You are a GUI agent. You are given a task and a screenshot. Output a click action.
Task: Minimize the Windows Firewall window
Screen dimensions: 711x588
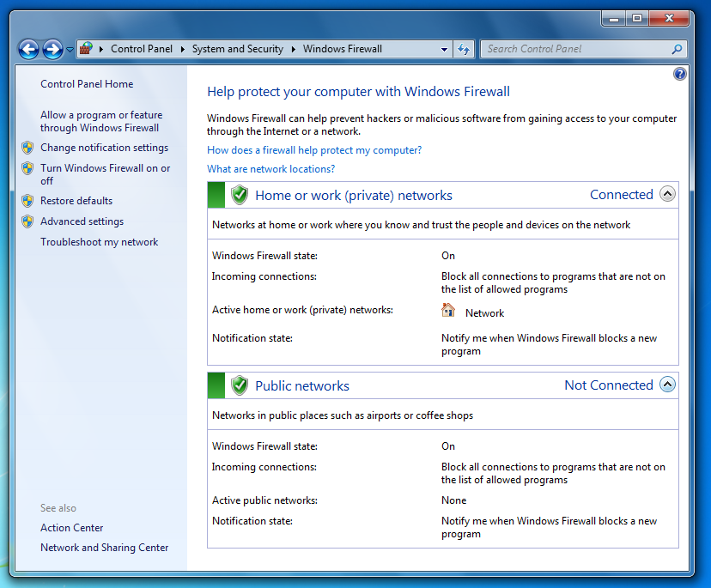click(614, 18)
